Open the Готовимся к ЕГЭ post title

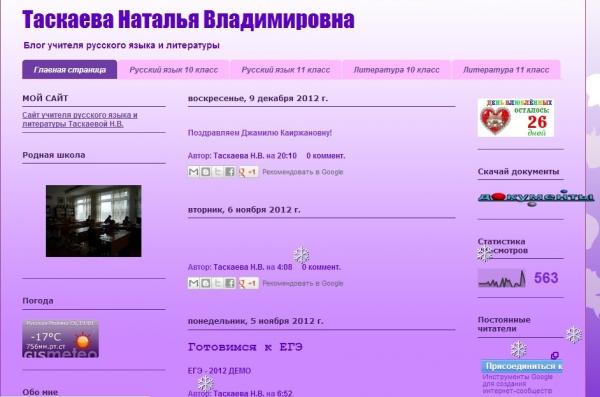[245, 347]
